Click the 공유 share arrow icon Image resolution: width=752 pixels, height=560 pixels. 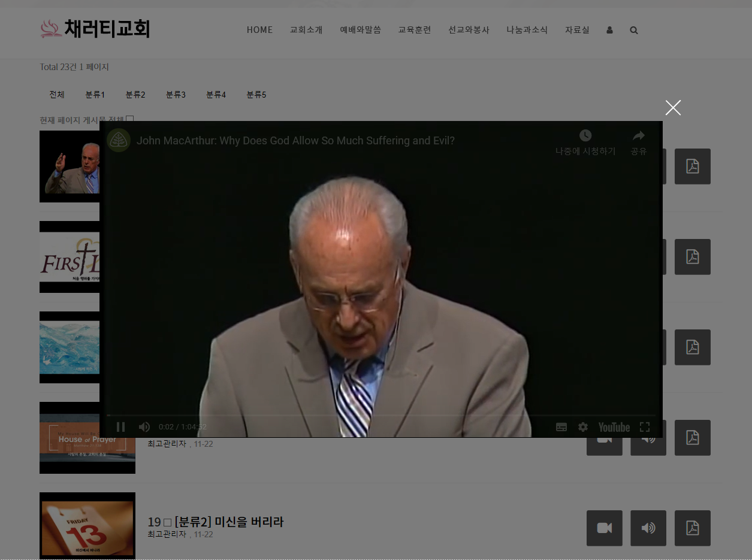coord(639,136)
